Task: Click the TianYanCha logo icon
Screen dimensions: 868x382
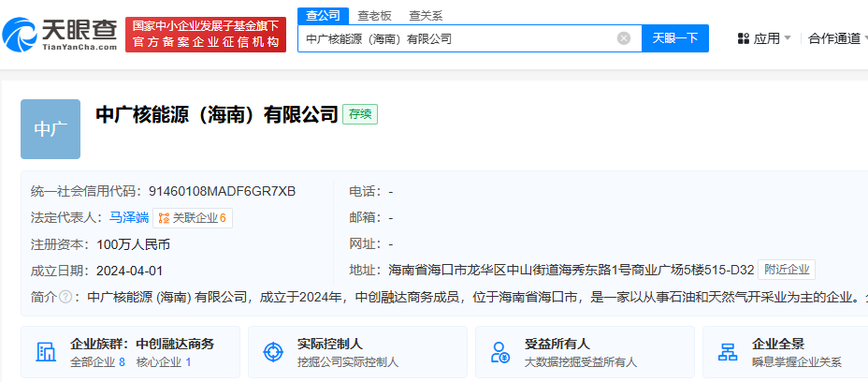Action: [x=20, y=35]
